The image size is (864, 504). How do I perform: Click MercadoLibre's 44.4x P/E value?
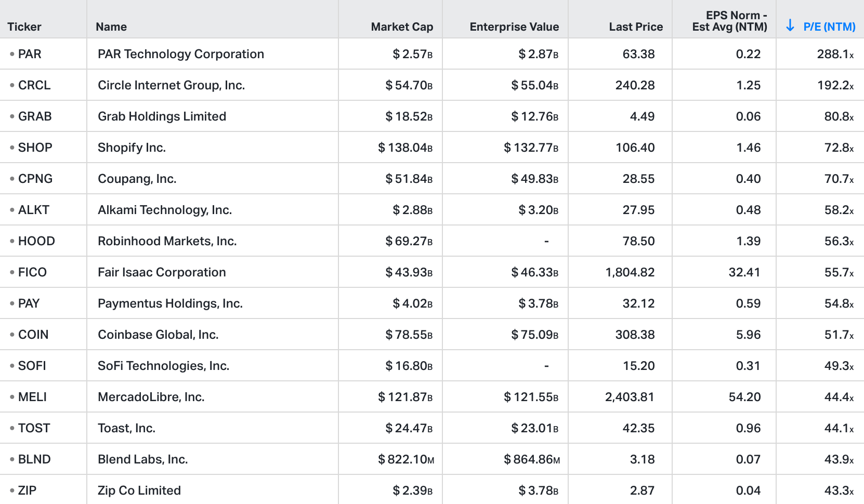(x=839, y=397)
